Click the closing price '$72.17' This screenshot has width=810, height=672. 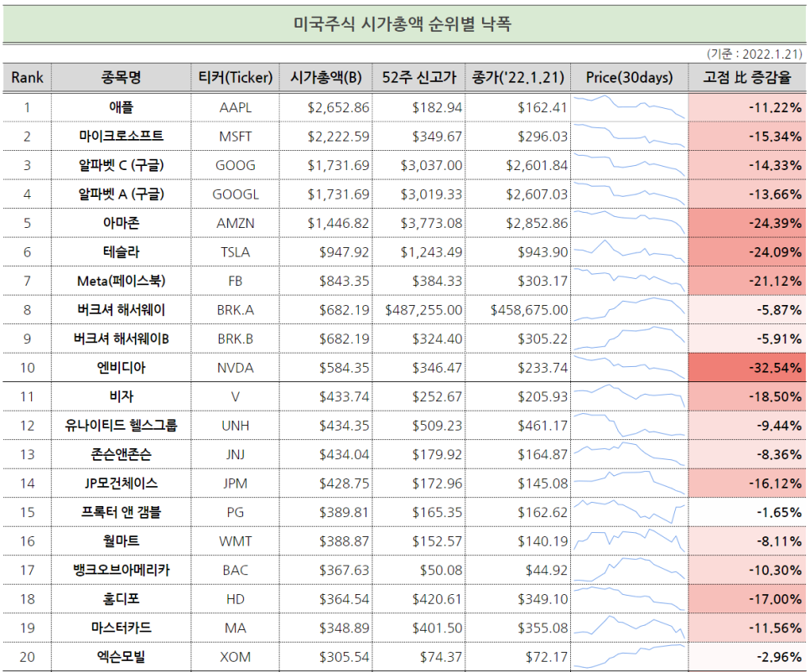(x=547, y=657)
